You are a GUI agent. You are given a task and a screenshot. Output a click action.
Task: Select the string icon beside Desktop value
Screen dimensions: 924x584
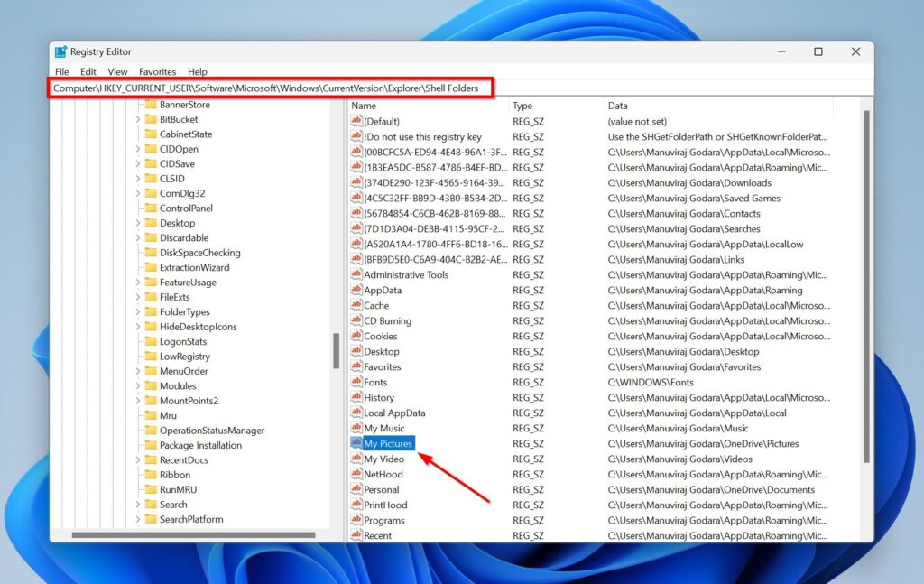(358, 351)
